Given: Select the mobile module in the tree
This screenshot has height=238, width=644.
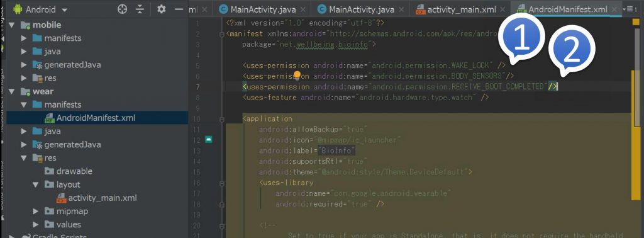Looking at the screenshot, I should coord(47,25).
